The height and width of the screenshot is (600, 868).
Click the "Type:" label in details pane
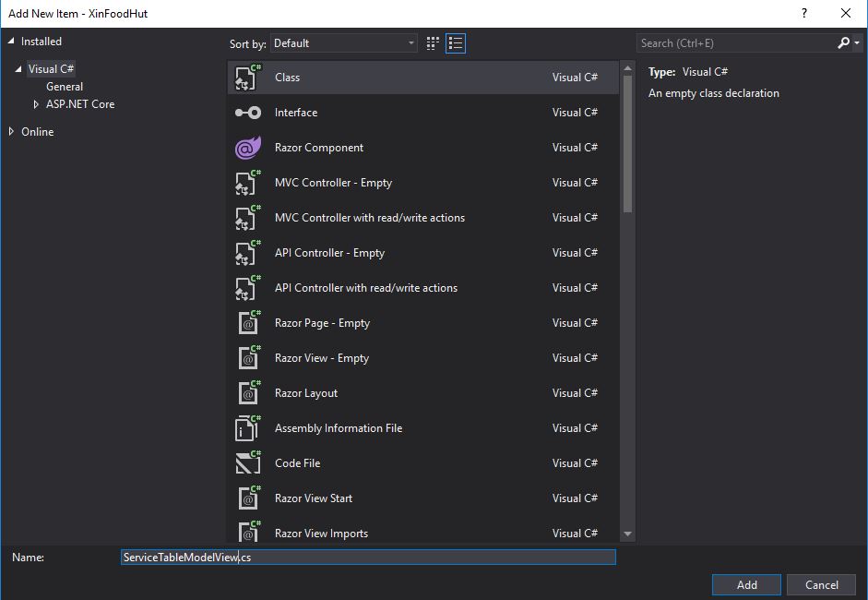click(662, 71)
